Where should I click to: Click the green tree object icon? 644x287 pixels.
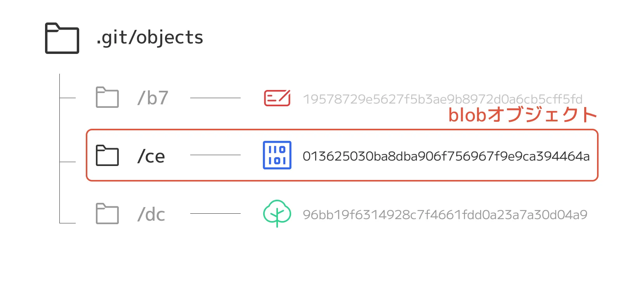(277, 213)
